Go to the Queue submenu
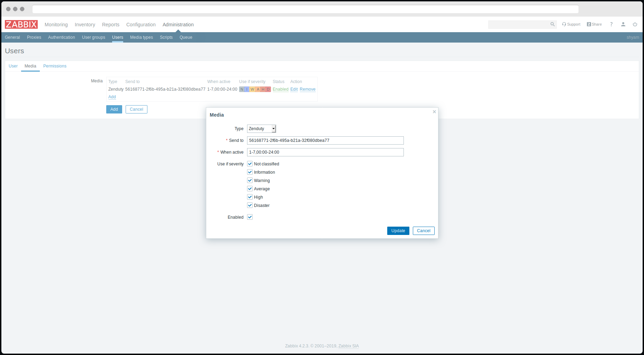644x355 pixels. (186, 37)
